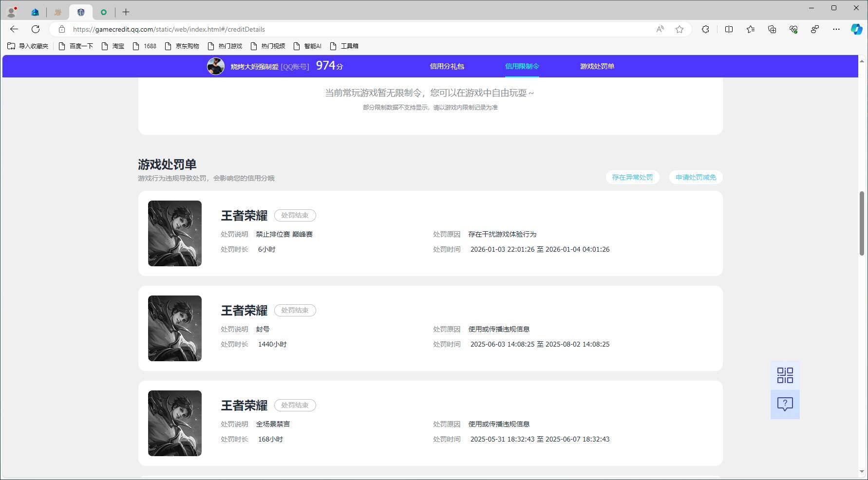This screenshot has height=480, width=868.
Task: Click the address bar URL
Action: (169, 29)
